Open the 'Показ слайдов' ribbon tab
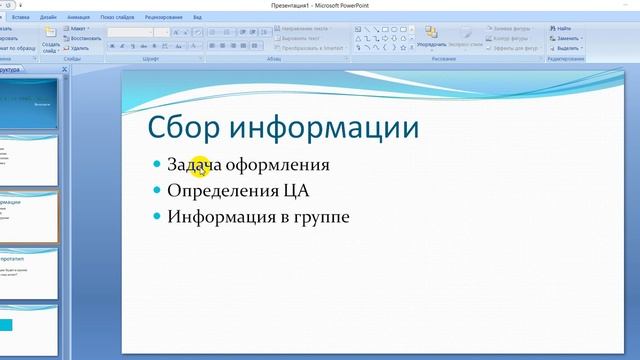This screenshot has width=640, height=360. [x=117, y=17]
